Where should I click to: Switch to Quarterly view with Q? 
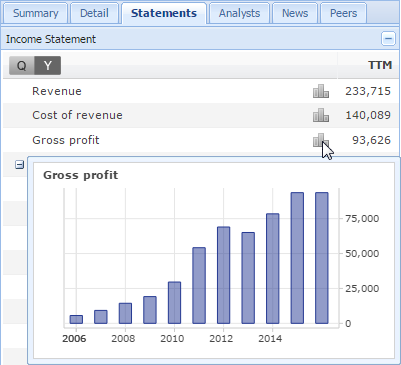coord(22,65)
